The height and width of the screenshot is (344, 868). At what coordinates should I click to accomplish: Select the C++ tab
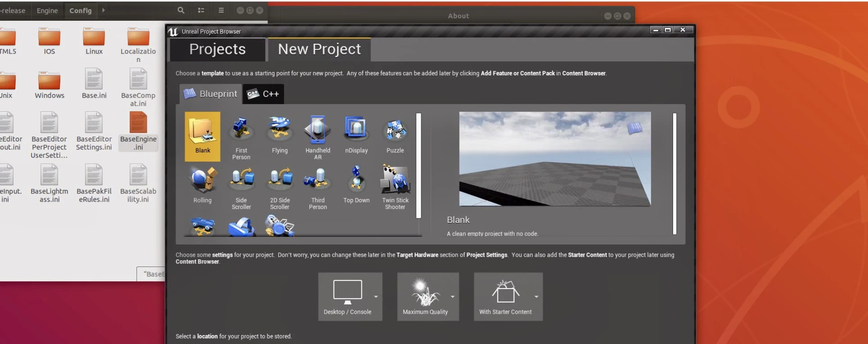click(x=263, y=94)
